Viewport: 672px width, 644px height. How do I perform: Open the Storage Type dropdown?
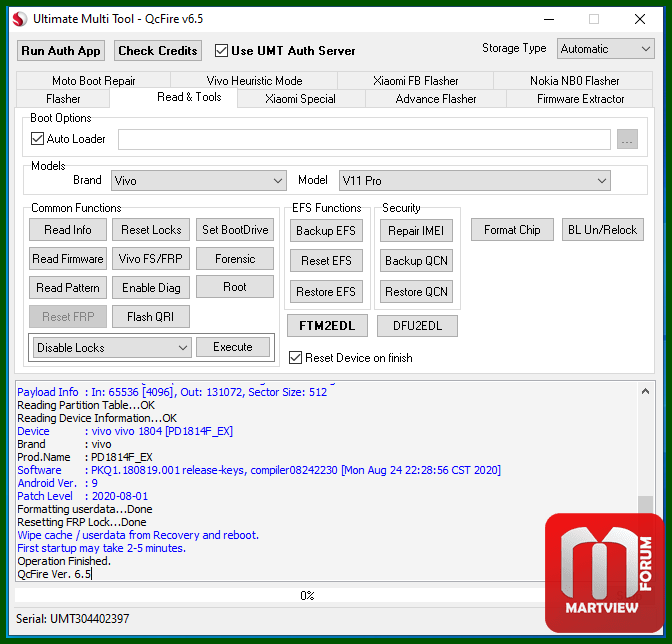tap(605, 48)
